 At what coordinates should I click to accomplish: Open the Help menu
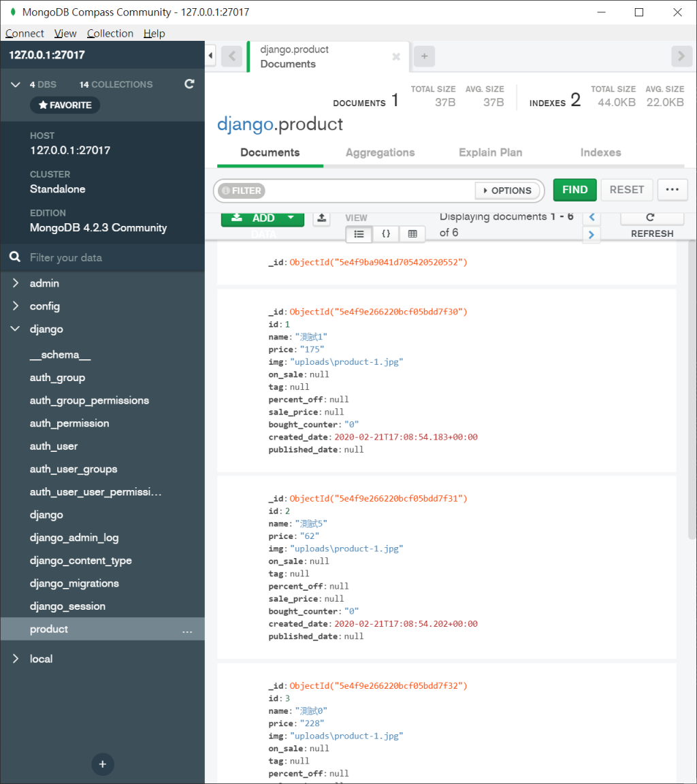point(154,33)
